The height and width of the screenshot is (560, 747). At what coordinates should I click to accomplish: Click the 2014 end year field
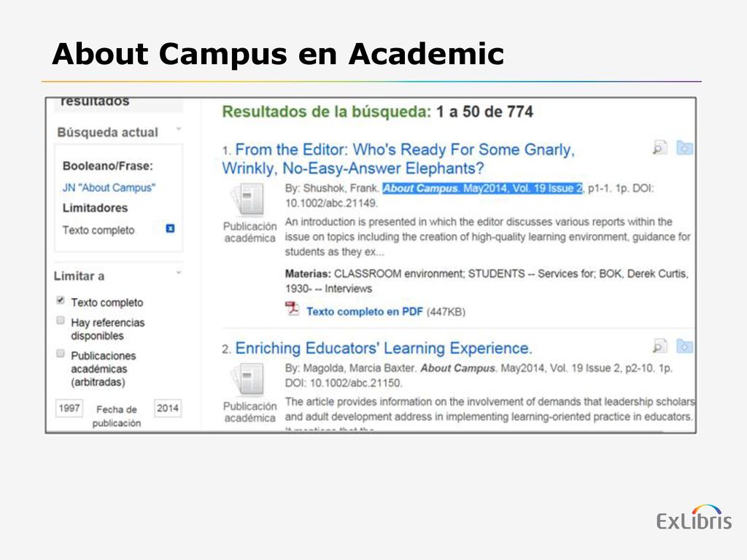[168, 408]
